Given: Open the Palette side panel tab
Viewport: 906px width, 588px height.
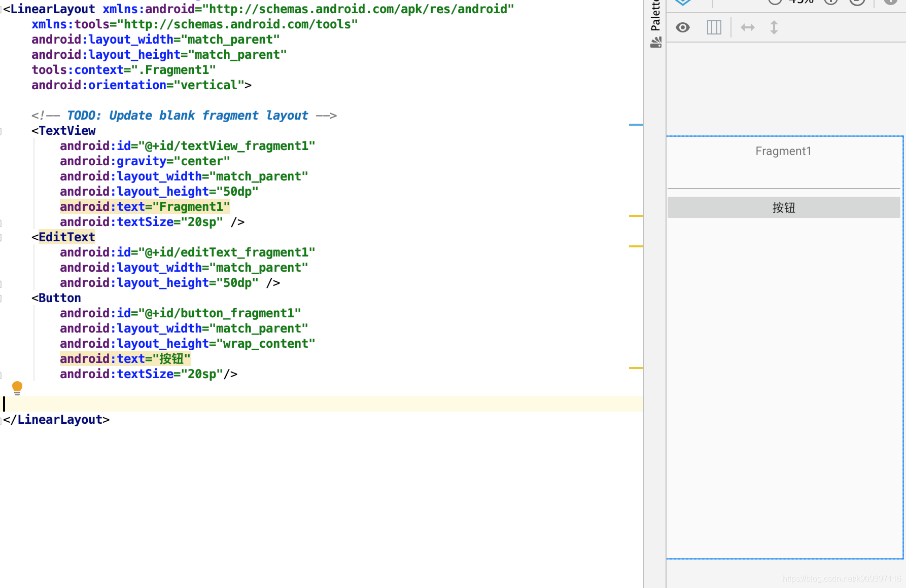Looking at the screenshot, I should point(655,24).
